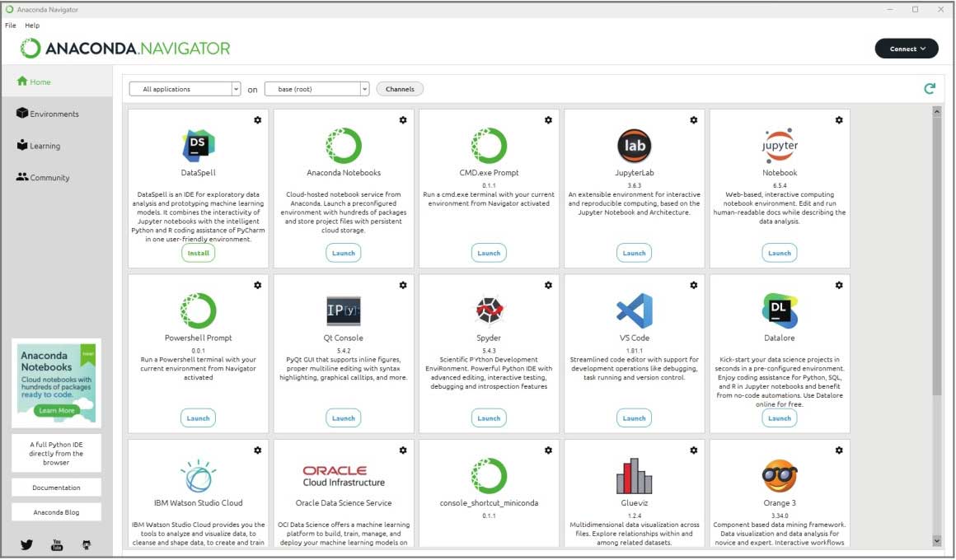Install DataSpell

click(x=198, y=253)
